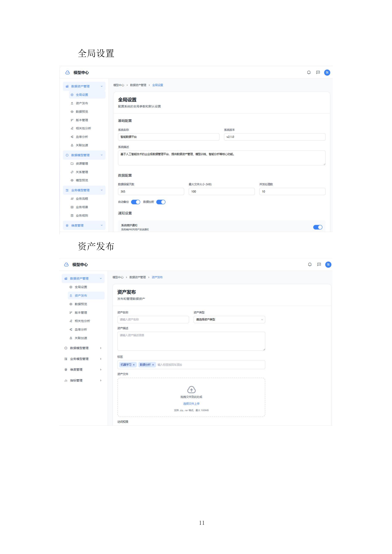The height and width of the screenshot is (554, 392).
Task: Remove the 机器学习 tag via its x
Action: point(134,365)
